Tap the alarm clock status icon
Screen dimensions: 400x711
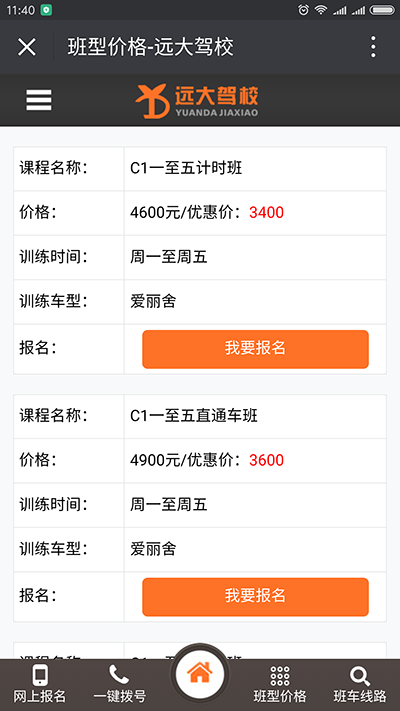[303, 10]
